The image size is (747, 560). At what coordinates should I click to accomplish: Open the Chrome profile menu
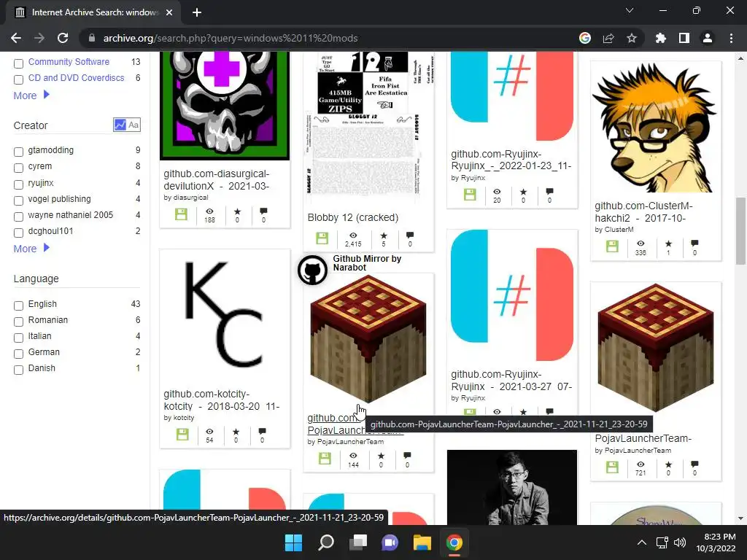tap(708, 38)
